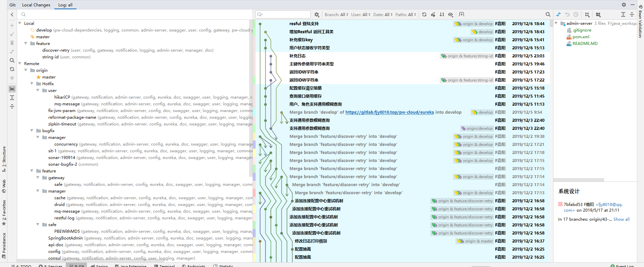The height and width of the screenshot is (267, 644).
Task: Open the gitlab eureka repository link
Action: 389,112
